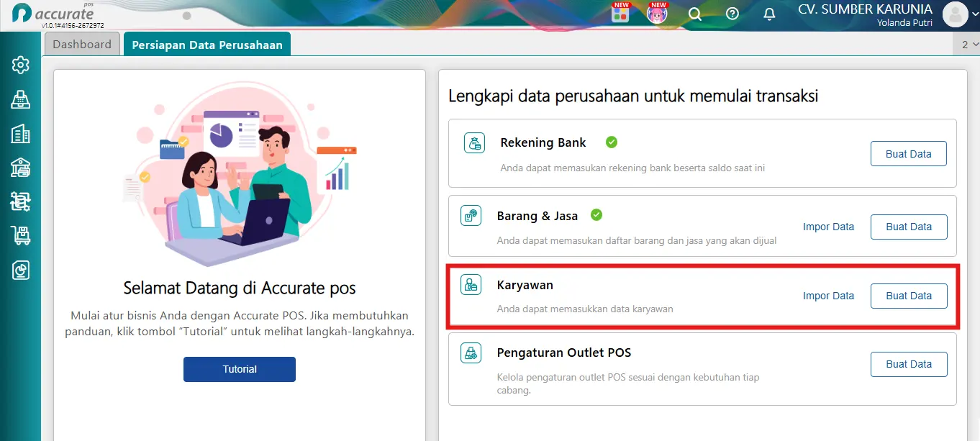The image size is (980, 441).
Task: Open the shopping cart sidebar icon
Action: [x=21, y=235]
